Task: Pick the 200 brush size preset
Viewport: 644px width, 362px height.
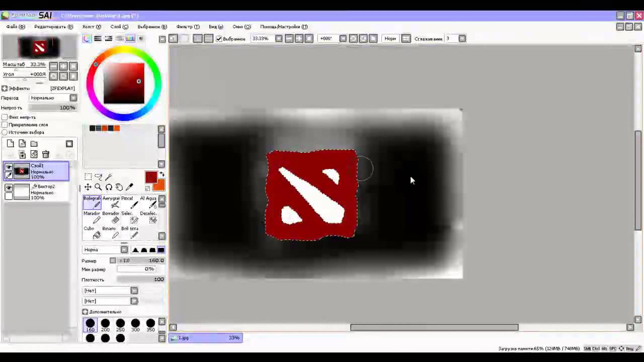Action: pyautogui.click(x=105, y=325)
